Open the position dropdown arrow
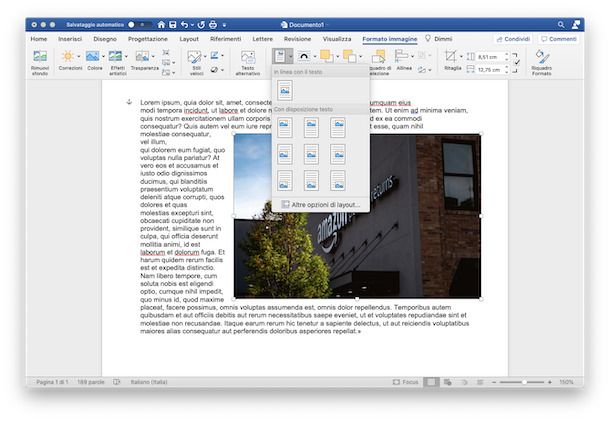610x421 pixels. point(290,56)
